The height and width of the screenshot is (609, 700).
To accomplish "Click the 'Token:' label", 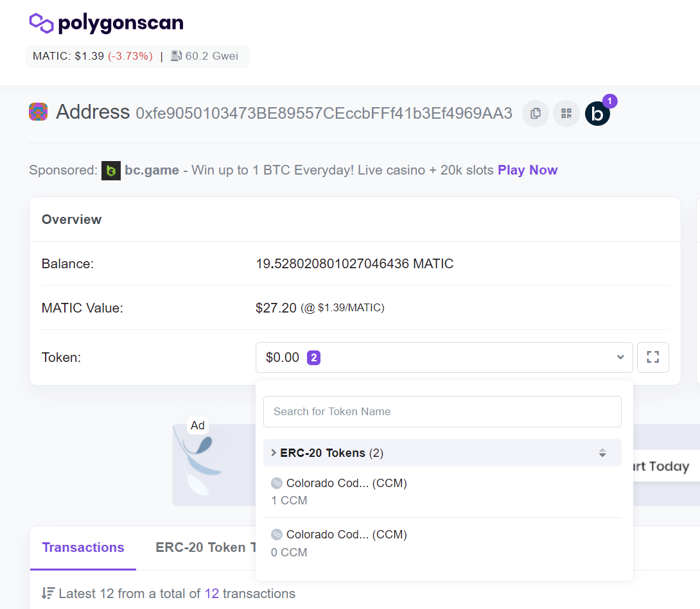I will [61, 357].
